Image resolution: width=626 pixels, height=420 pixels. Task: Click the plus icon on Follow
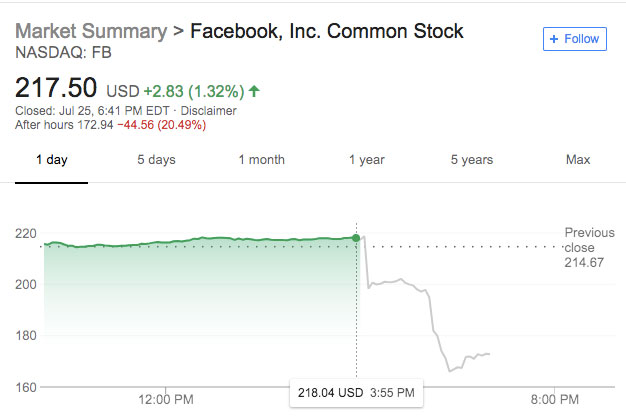(555, 39)
